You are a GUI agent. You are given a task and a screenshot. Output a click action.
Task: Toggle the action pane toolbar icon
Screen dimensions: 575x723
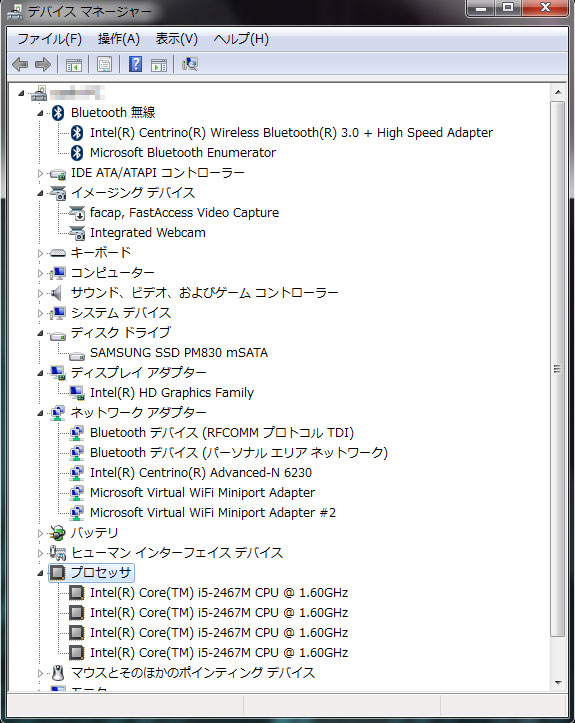(159, 65)
